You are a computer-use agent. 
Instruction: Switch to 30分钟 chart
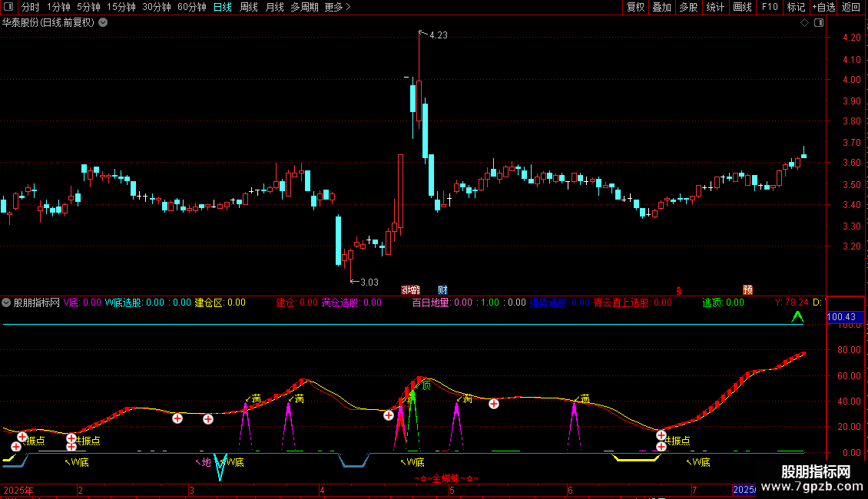coord(157,7)
